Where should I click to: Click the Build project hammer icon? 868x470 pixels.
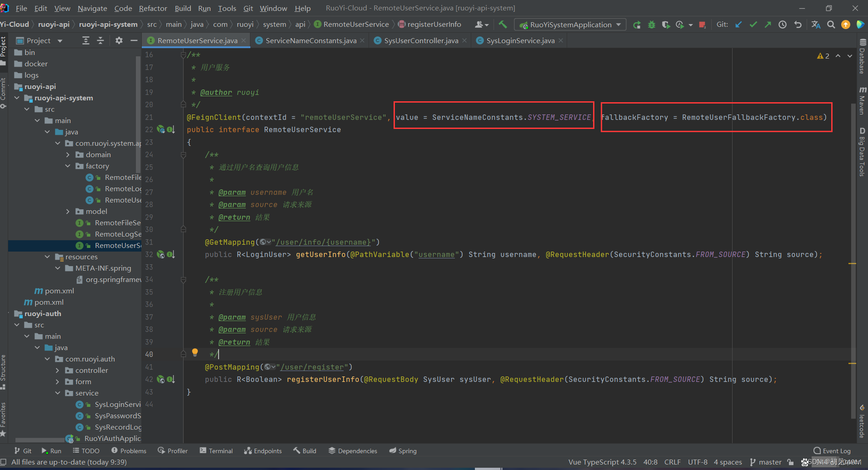tap(503, 25)
